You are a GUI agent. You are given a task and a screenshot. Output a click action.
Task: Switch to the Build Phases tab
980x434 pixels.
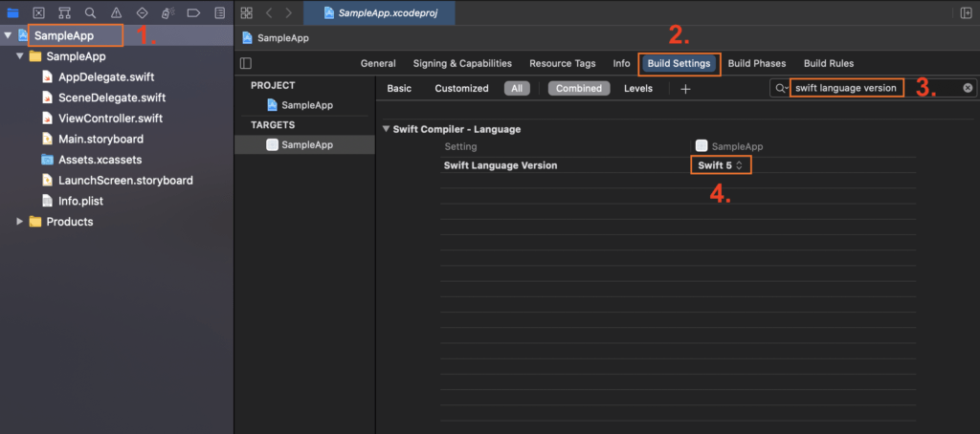757,63
